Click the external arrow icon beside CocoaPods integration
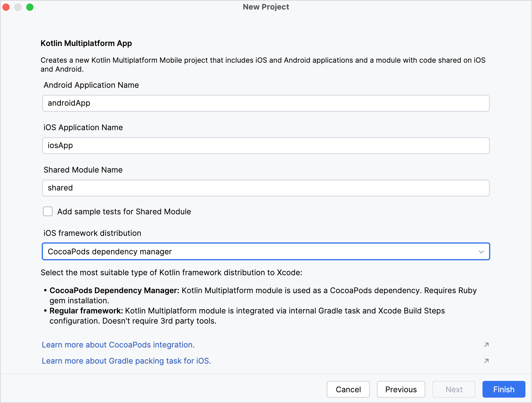 point(486,345)
